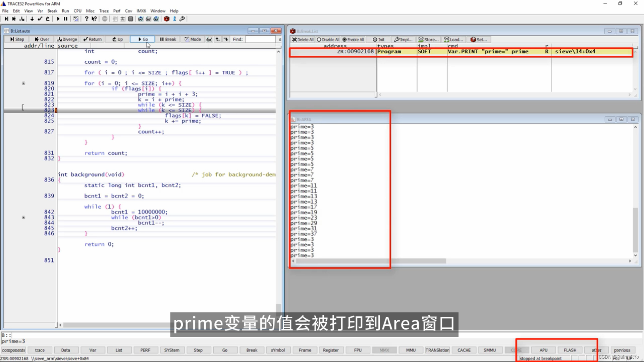Screen dimensions: 644x362
Task: Click source line 827 count++
Action: 151,132
